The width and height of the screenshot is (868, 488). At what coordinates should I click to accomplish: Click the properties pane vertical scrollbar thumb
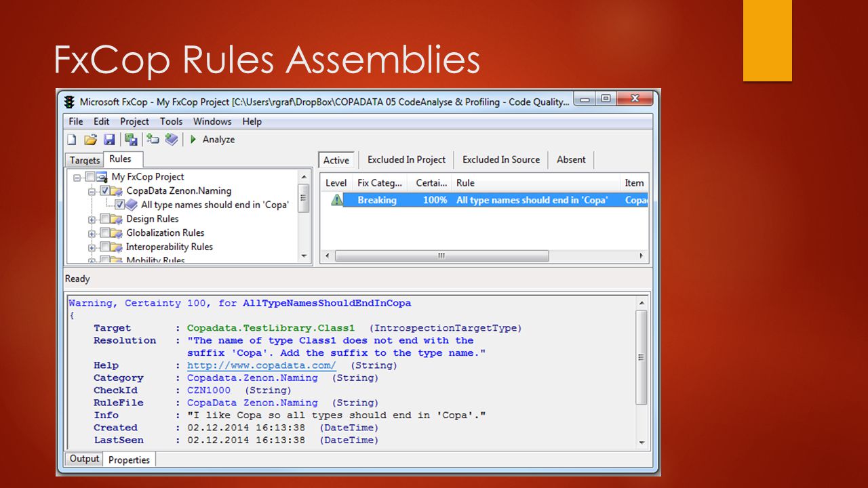(642, 358)
